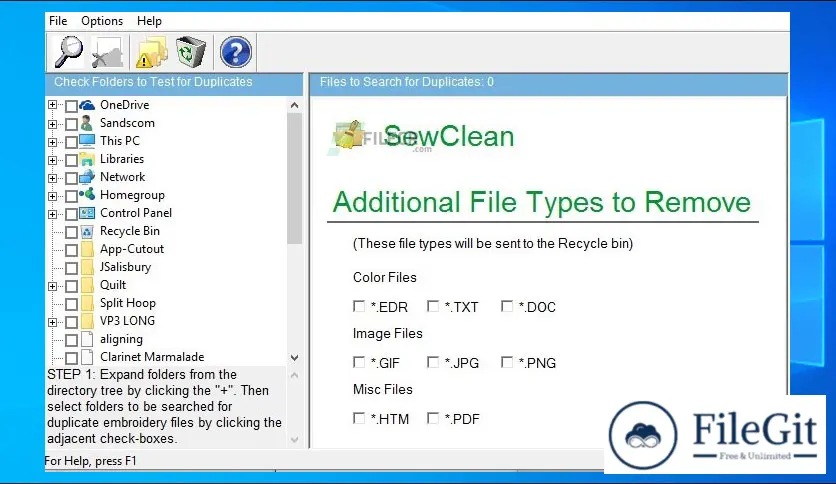
Task: Click the Split Hoop folder icon
Action: point(88,303)
